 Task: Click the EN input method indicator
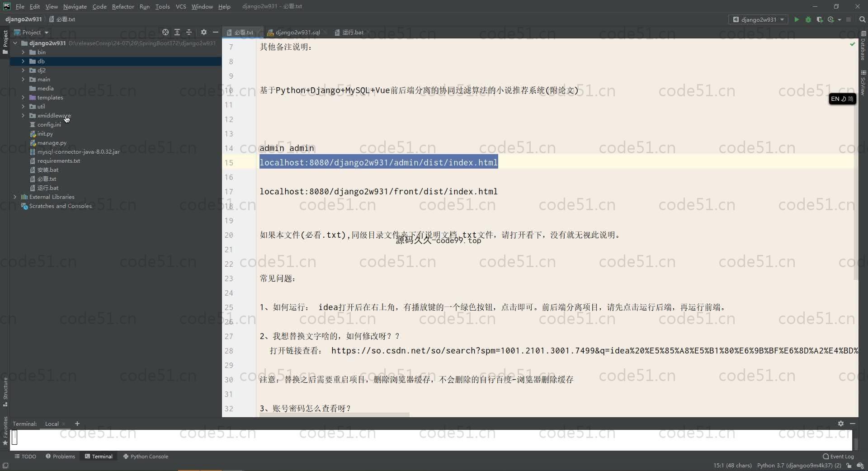842,99
